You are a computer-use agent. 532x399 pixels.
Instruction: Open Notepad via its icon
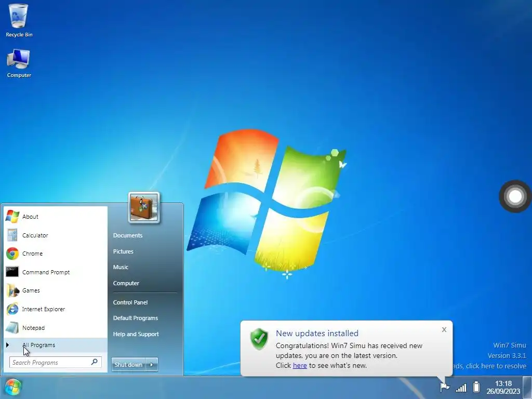point(12,328)
